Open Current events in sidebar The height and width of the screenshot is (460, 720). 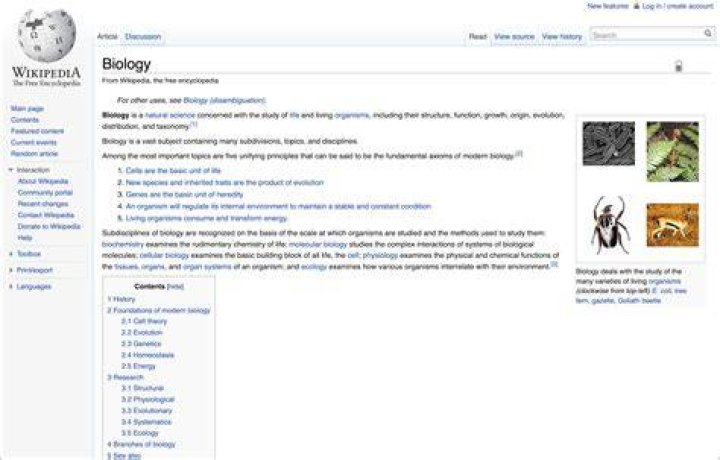pos(34,143)
